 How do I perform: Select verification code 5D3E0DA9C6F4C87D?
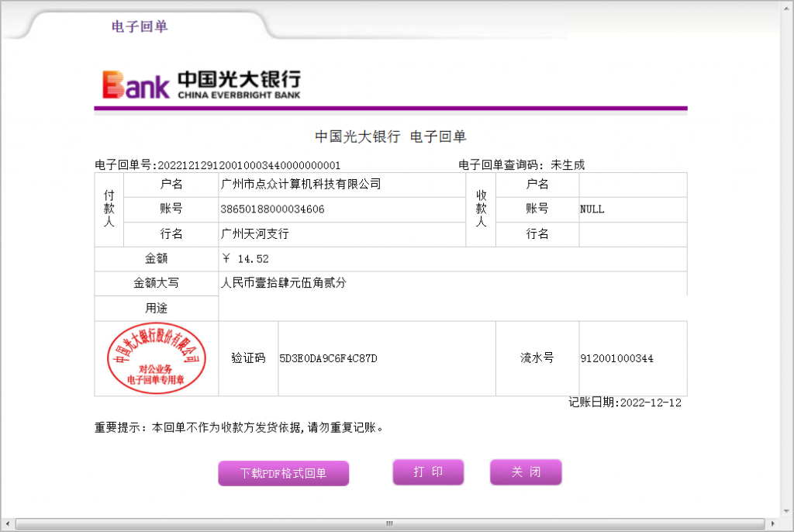pos(328,358)
